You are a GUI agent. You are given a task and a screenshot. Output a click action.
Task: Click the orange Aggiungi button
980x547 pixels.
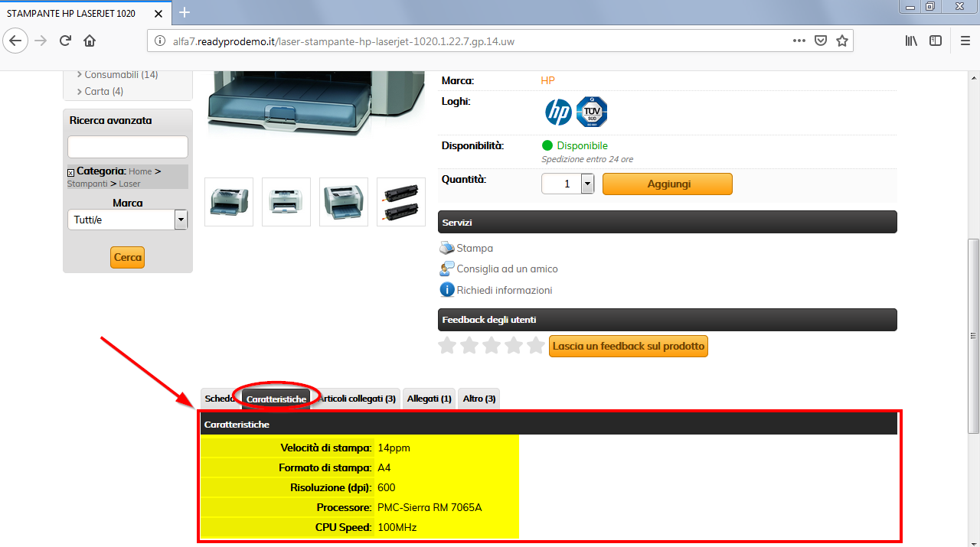(668, 184)
